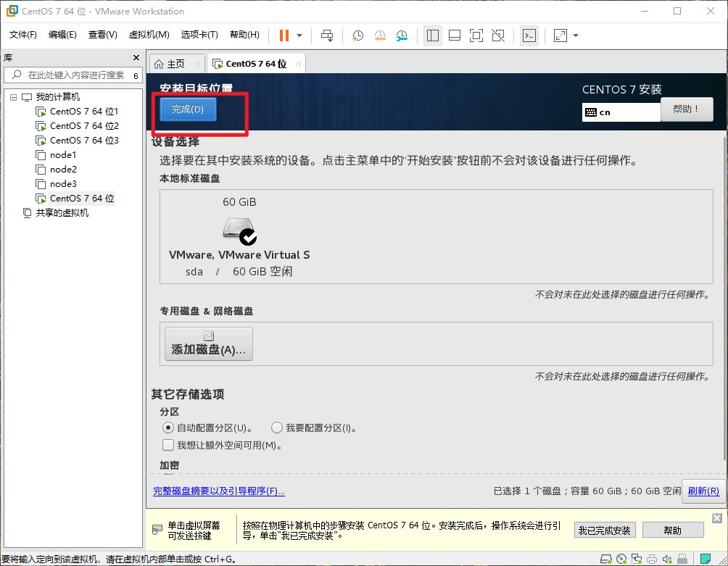Click the 帮助! button in installer header
This screenshot has height=566, width=728.
click(x=687, y=109)
